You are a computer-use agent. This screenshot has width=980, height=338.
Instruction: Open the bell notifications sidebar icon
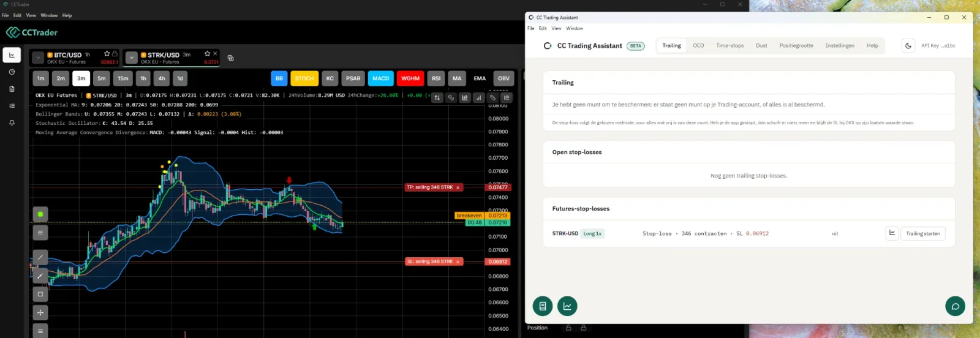point(12,122)
